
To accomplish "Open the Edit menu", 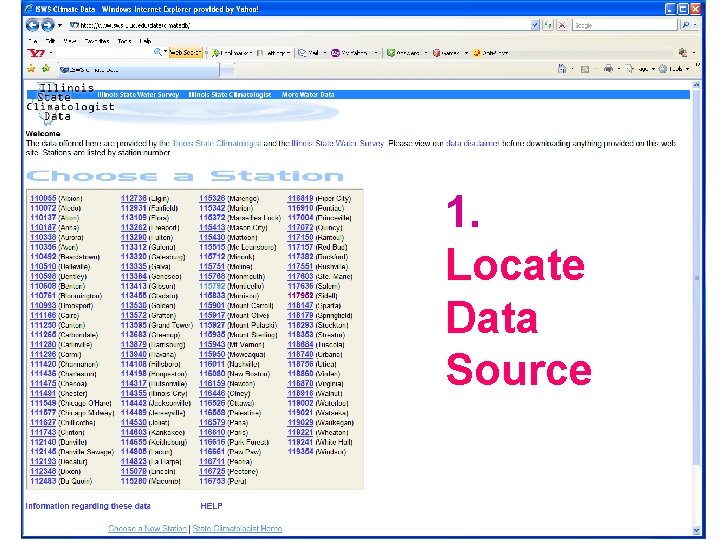I will [x=51, y=41].
